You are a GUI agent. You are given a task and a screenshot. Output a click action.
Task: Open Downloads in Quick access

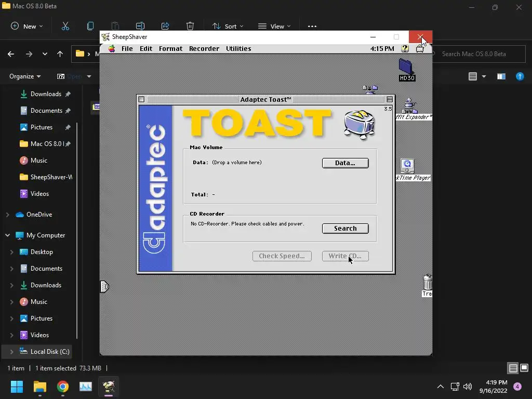point(46,94)
